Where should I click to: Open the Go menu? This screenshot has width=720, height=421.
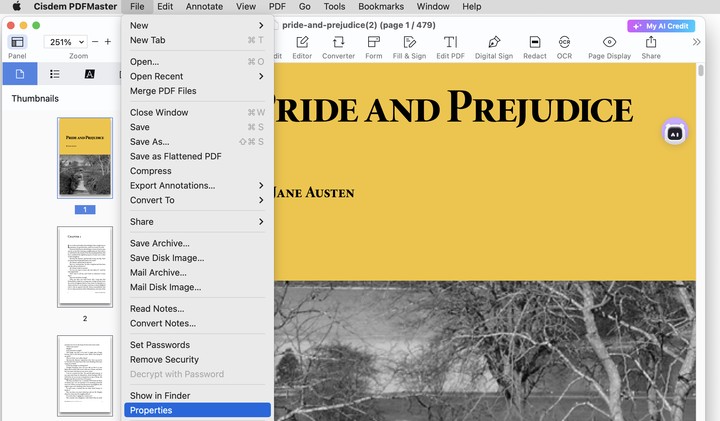point(304,6)
